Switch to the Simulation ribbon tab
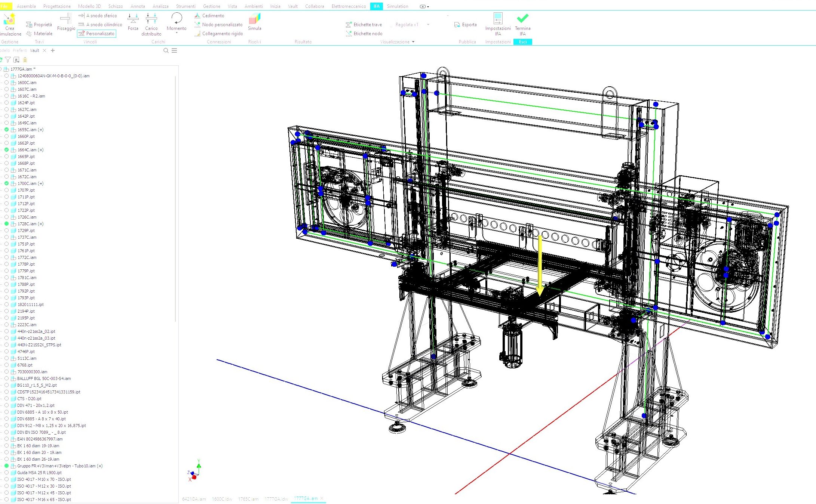This screenshot has width=816, height=504. pyautogui.click(x=397, y=6)
